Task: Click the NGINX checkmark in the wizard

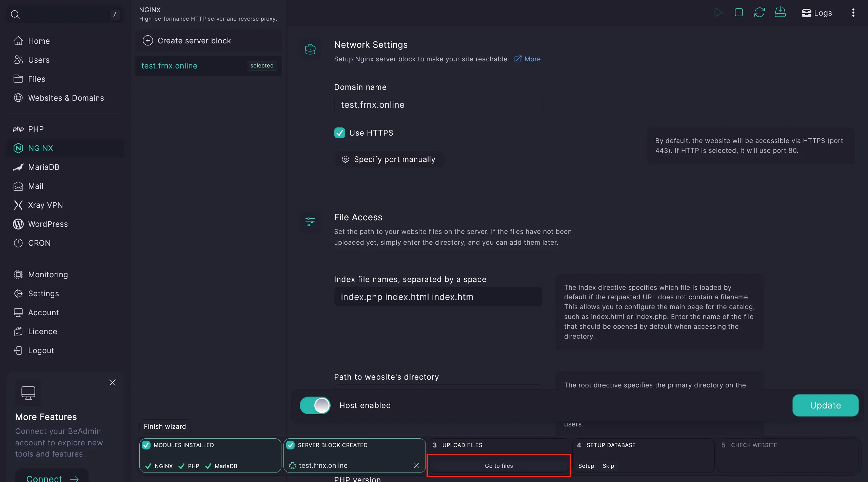Action: click(148, 466)
